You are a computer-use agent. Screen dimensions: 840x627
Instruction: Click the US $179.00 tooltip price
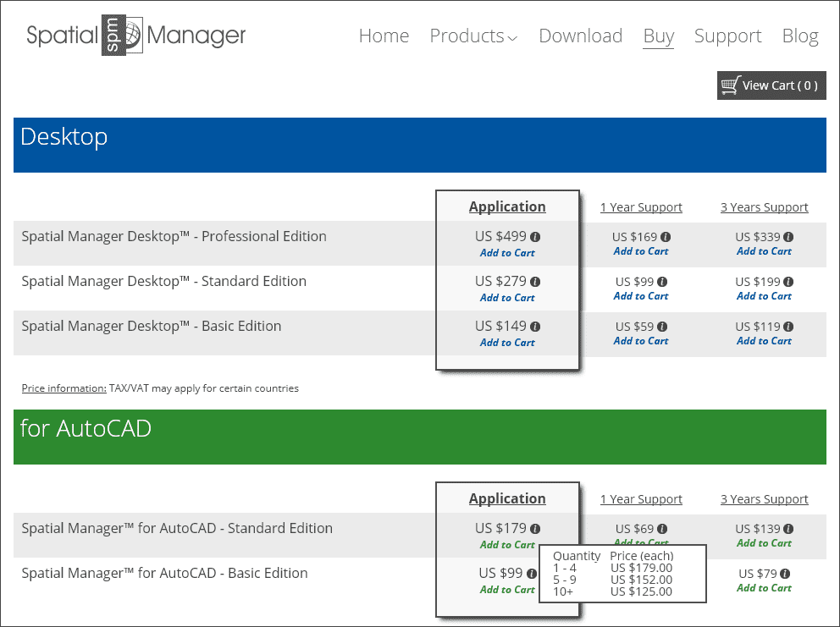click(641, 568)
